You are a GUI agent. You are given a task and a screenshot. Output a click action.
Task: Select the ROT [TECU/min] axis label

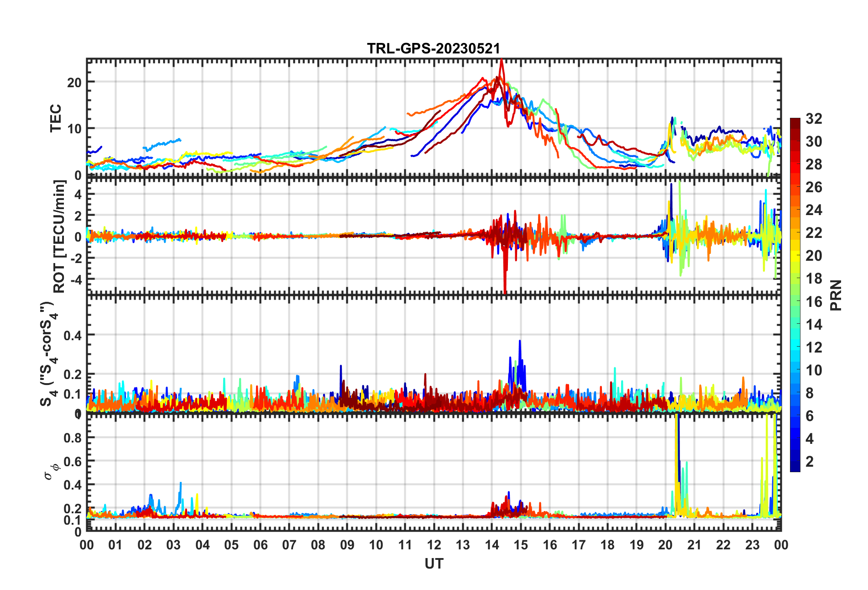(x=59, y=236)
